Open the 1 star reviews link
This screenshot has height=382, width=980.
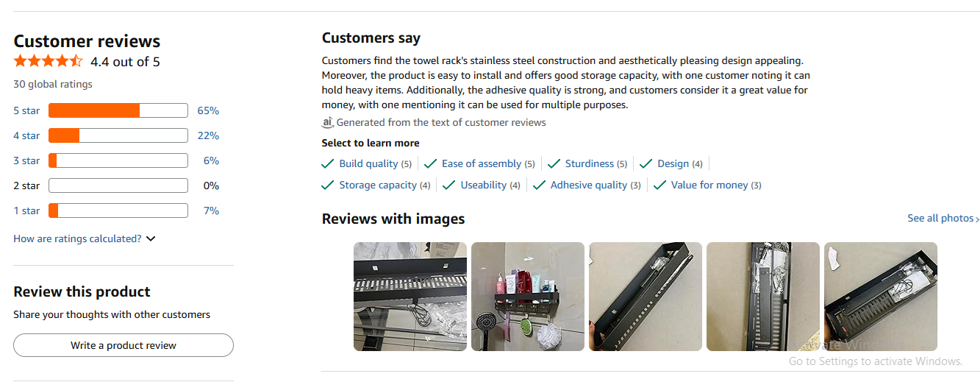coord(26,211)
